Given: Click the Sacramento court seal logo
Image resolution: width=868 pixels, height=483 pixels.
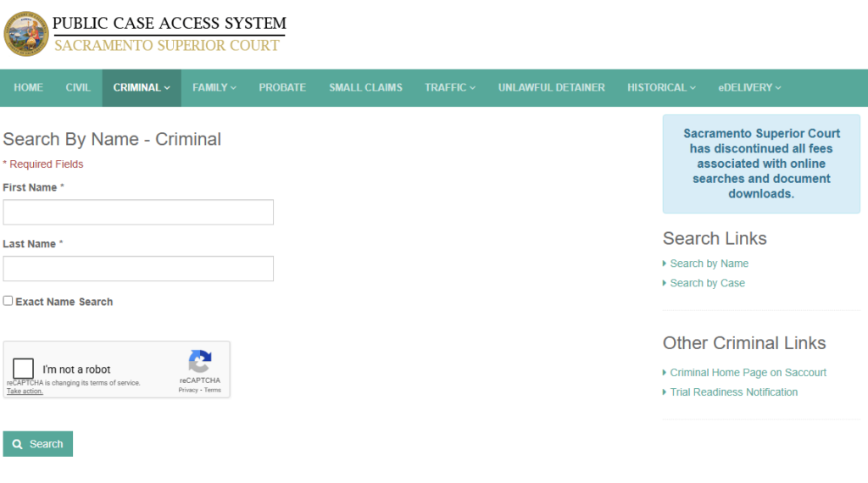Looking at the screenshot, I should (x=26, y=34).
